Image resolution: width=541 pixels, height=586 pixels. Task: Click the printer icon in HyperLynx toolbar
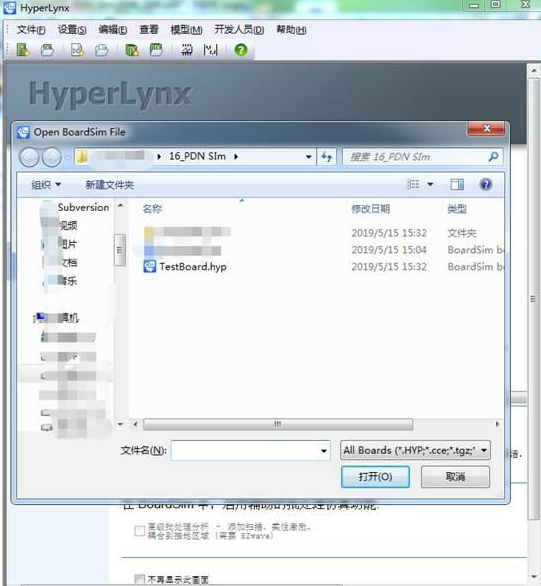coord(101,50)
